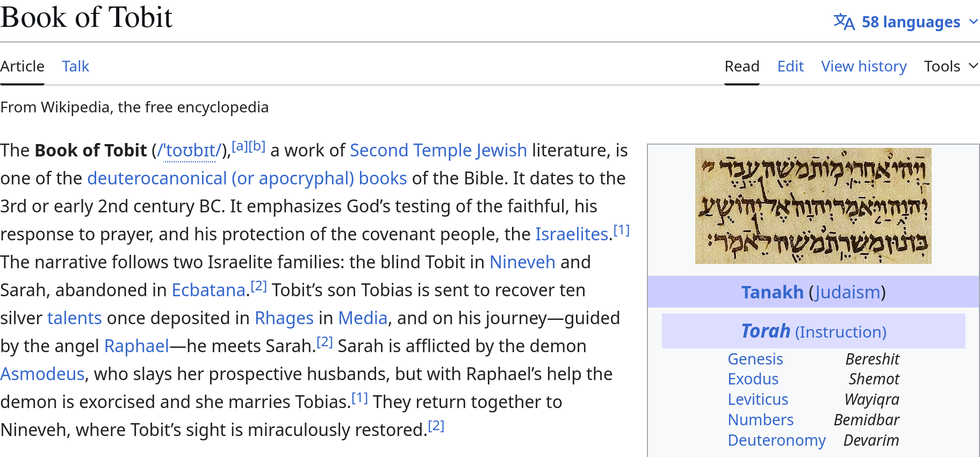Click the Deuteronomy link
This screenshot has height=457, width=980.
click(x=776, y=440)
